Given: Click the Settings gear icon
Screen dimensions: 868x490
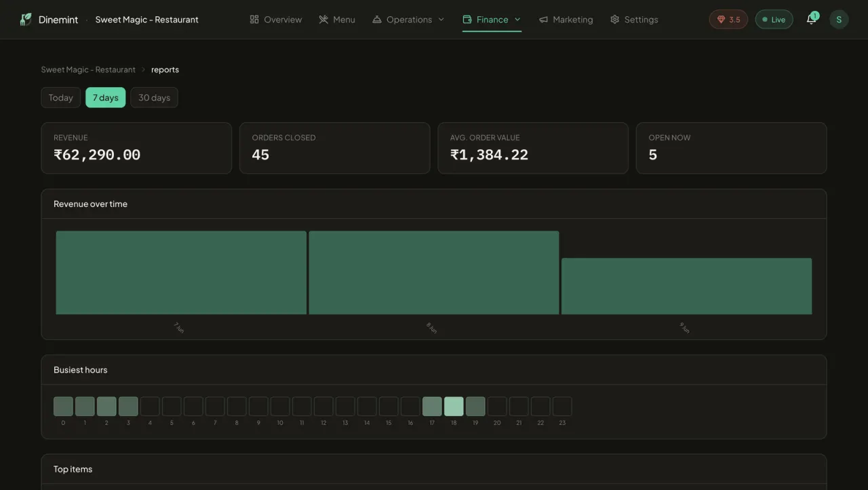Looking at the screenshot, I should pos(614,20).
